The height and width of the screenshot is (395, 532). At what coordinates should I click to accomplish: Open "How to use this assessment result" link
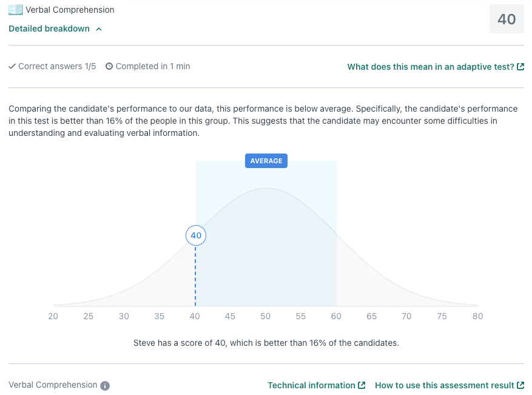445,385
